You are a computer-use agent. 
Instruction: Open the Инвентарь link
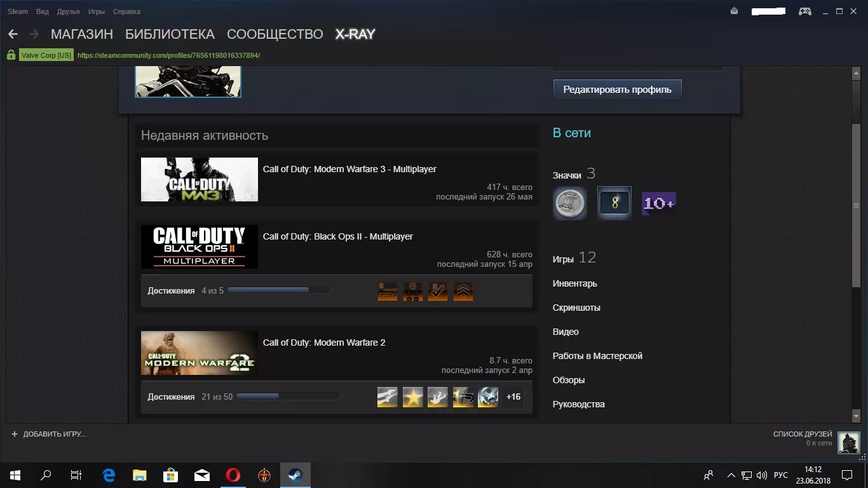(x=575, y=283)
